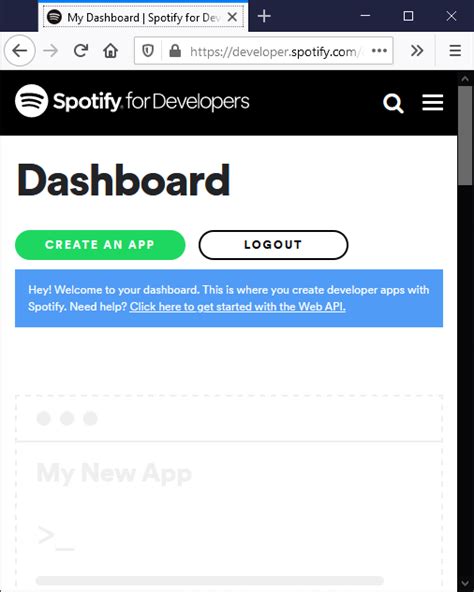Open the tracking protection shield icon

[148, 51]
